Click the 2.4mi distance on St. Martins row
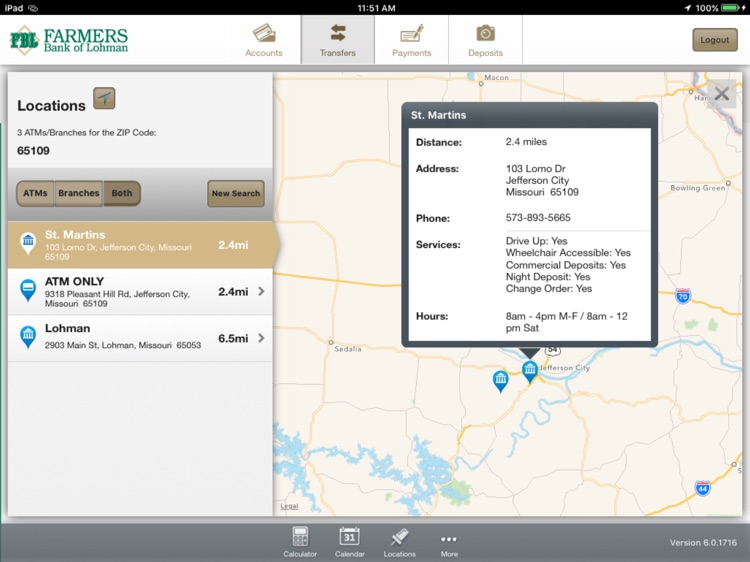Viewport: 750px width, 562px height. pyautogui.click(x=233, y=245)
